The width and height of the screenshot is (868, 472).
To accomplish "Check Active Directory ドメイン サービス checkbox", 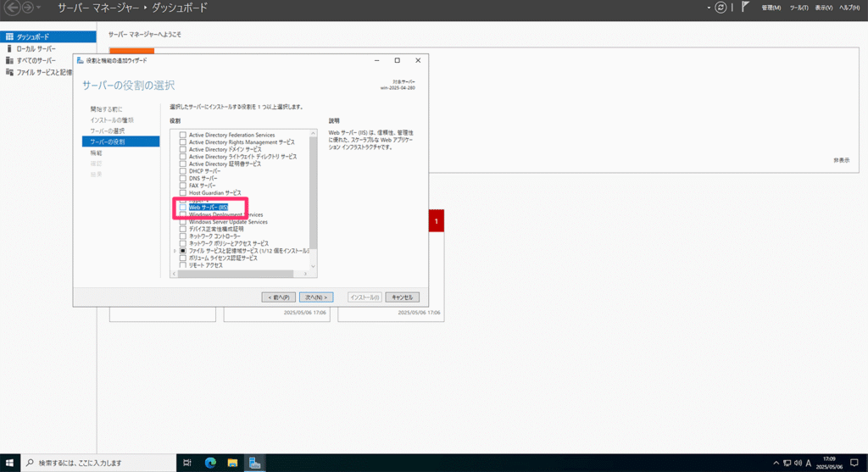I will 182,149.
